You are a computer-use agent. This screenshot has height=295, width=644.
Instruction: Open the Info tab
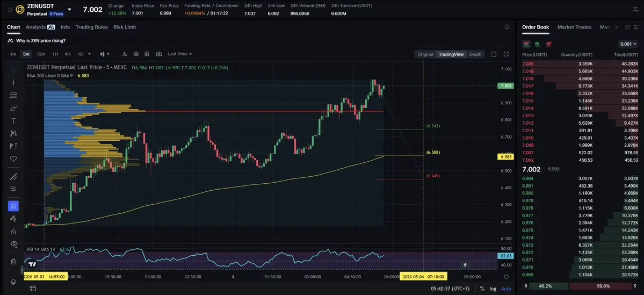66,27
